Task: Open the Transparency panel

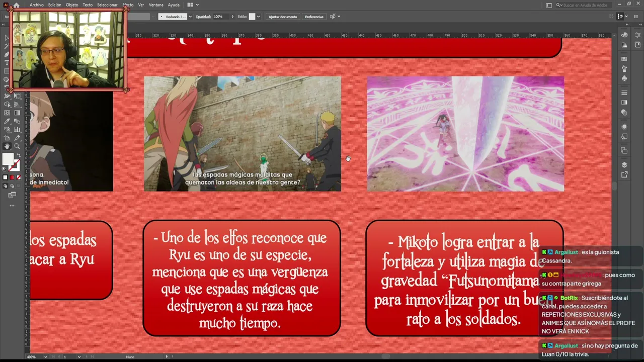Action: tap(624, 112)
